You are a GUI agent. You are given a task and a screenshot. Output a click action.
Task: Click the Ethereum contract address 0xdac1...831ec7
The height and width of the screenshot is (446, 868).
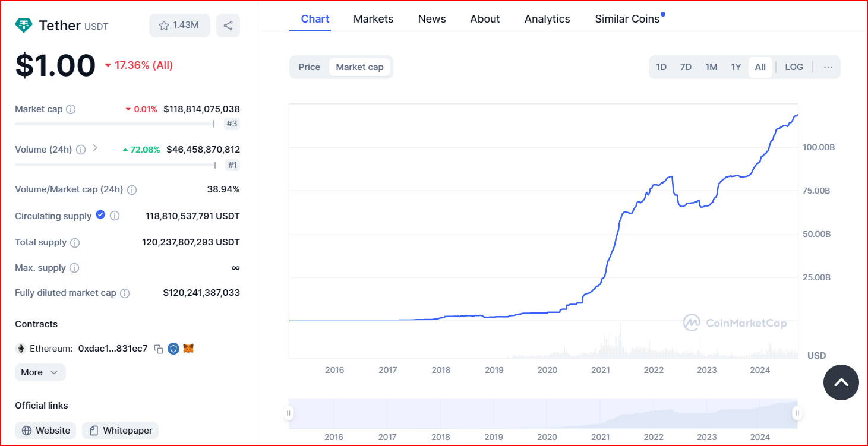[x=113, y=349]
